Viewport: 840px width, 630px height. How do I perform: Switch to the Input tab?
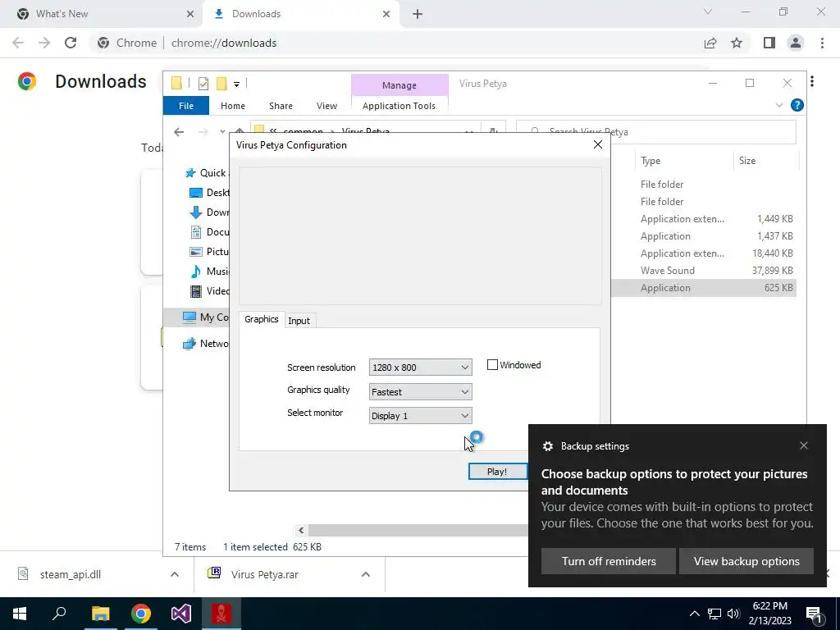pos(299,321)
